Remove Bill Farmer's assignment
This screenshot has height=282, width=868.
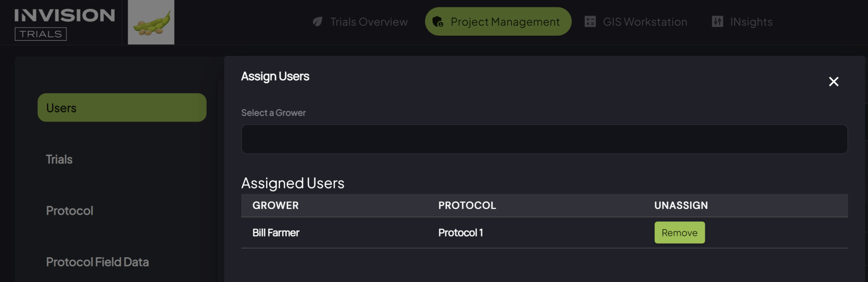(679, 233)
